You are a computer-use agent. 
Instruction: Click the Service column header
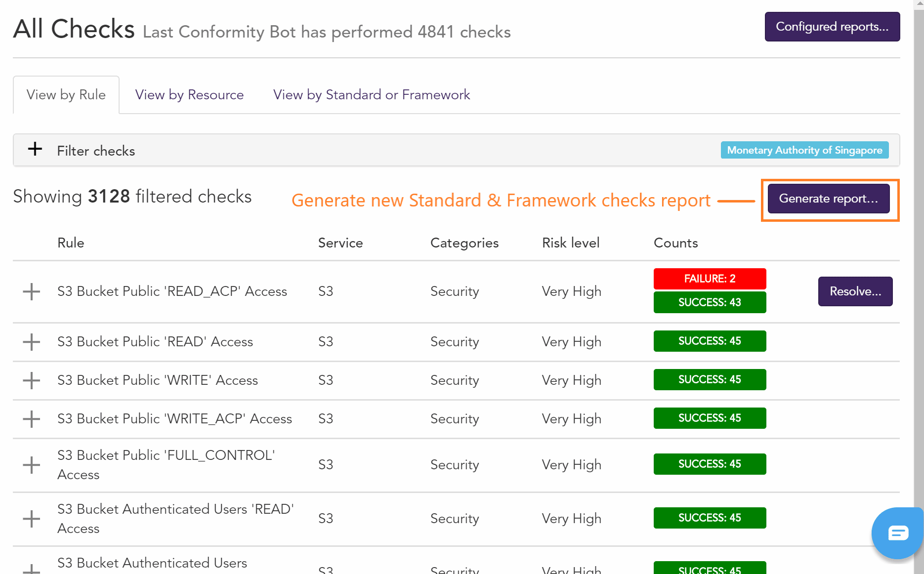click(x=340, y=243)
